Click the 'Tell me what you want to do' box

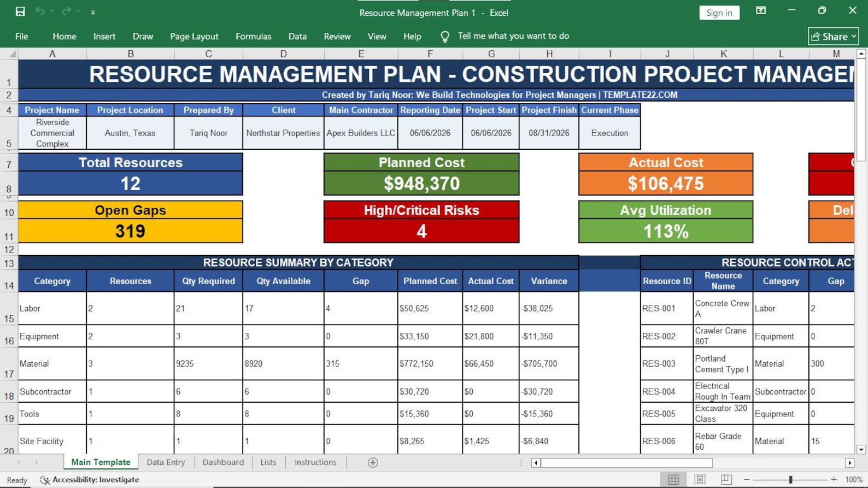point(513,36)
